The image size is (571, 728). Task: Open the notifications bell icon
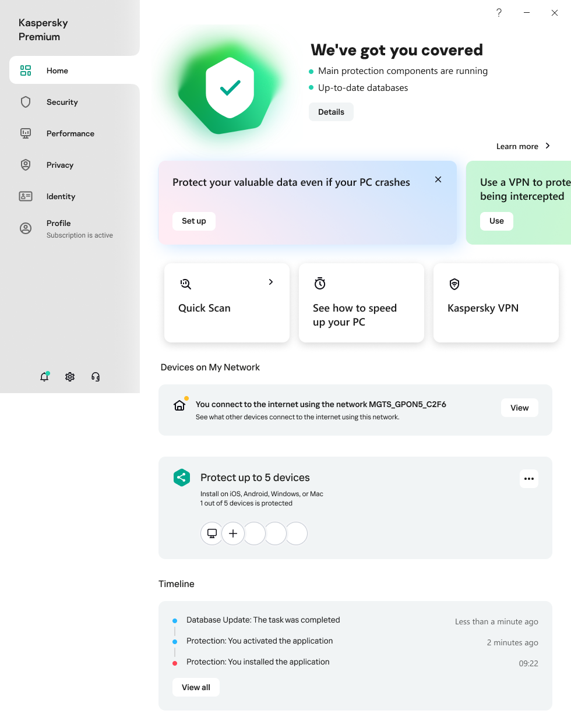44,377
